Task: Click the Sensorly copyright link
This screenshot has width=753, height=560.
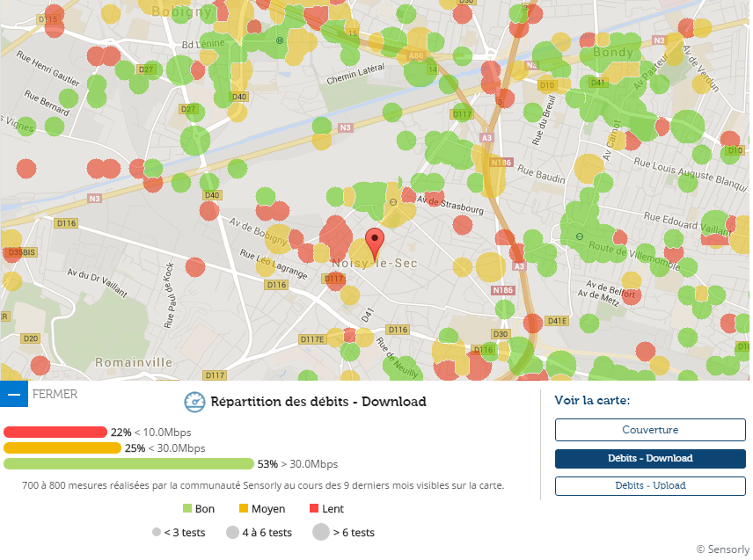Action: point(722,549)
